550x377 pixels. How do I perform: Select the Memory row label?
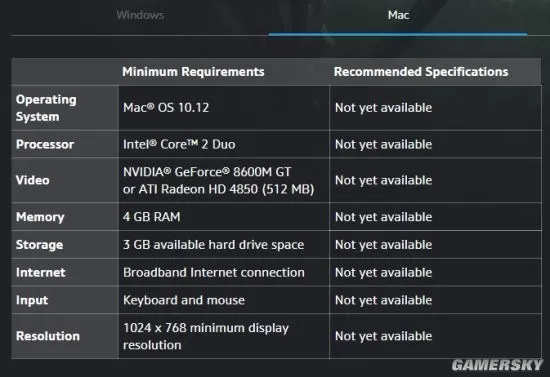(40, 217)
